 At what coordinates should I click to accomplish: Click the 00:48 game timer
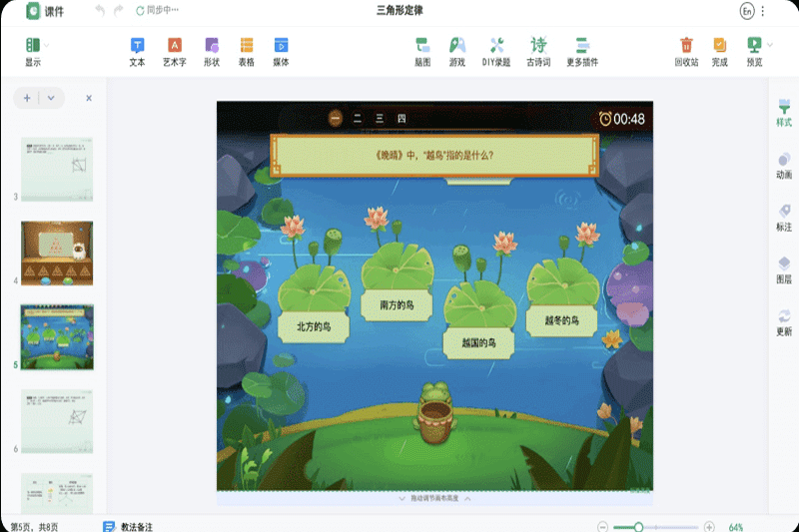pos(621,119)
